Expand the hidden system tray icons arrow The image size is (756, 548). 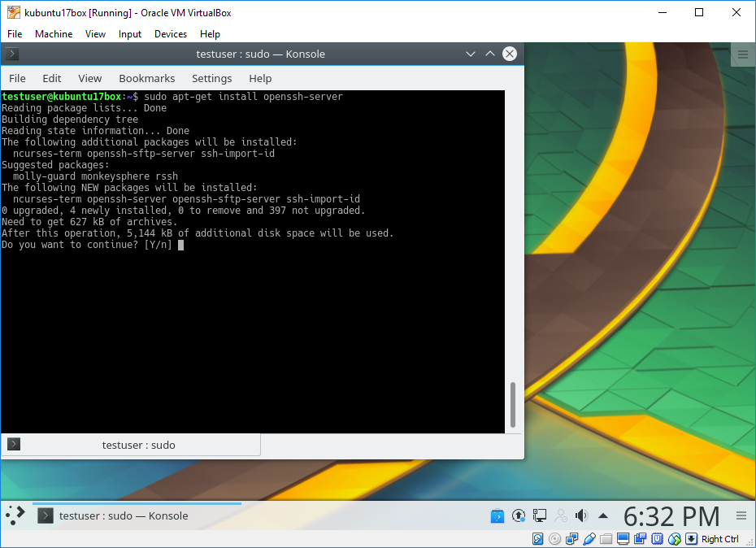[x=602, y=515]
